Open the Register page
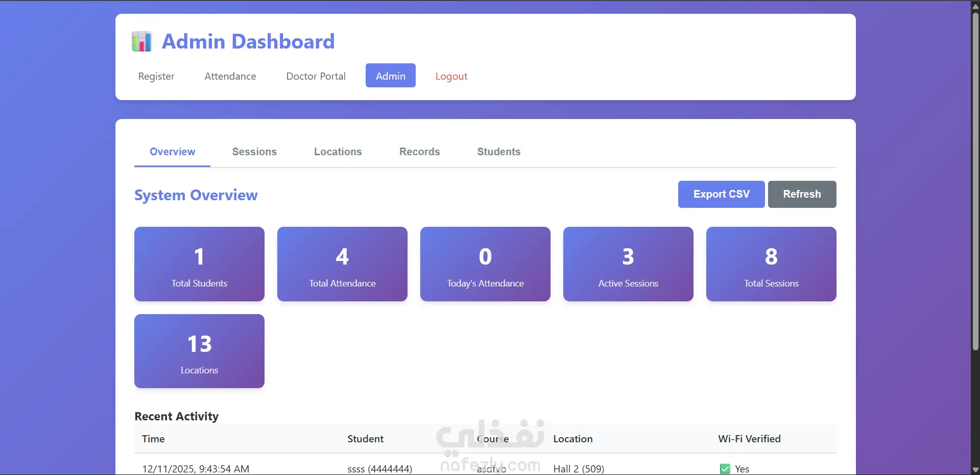 156,76
